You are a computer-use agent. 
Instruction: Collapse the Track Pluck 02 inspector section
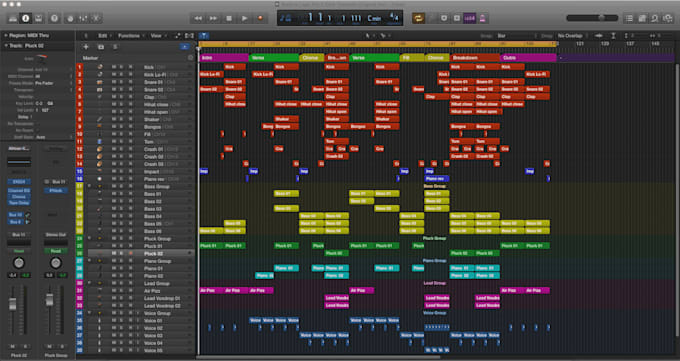(6, 46)
